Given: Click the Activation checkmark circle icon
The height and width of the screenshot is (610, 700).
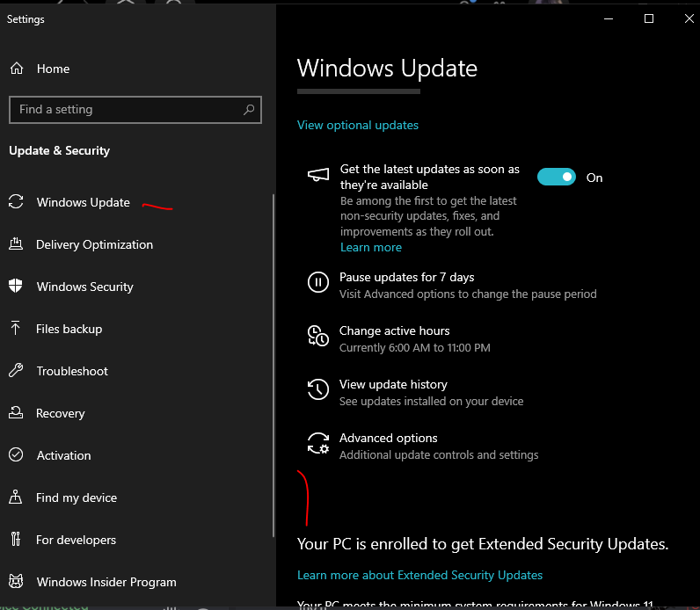Looking at the screenshot, I should tap(16, 454).
